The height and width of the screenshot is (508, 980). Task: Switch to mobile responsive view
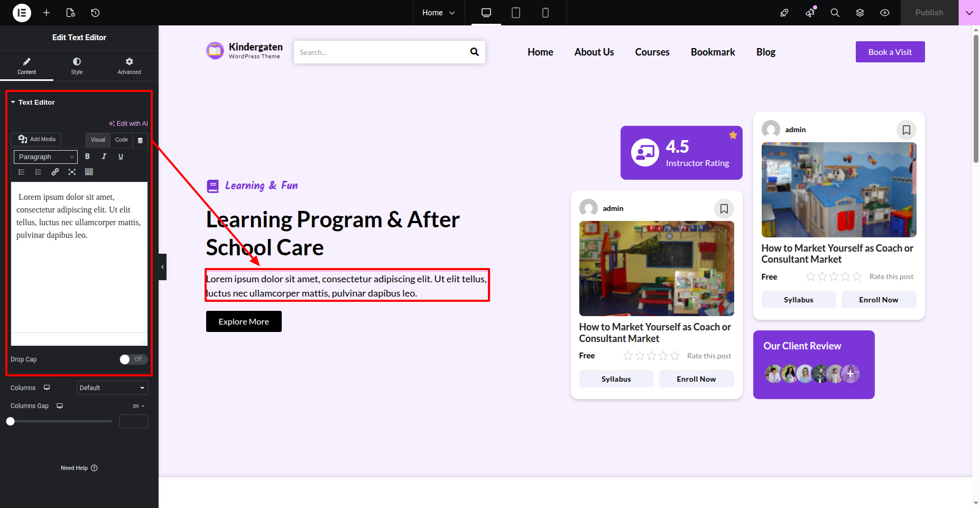coord(546,13)
